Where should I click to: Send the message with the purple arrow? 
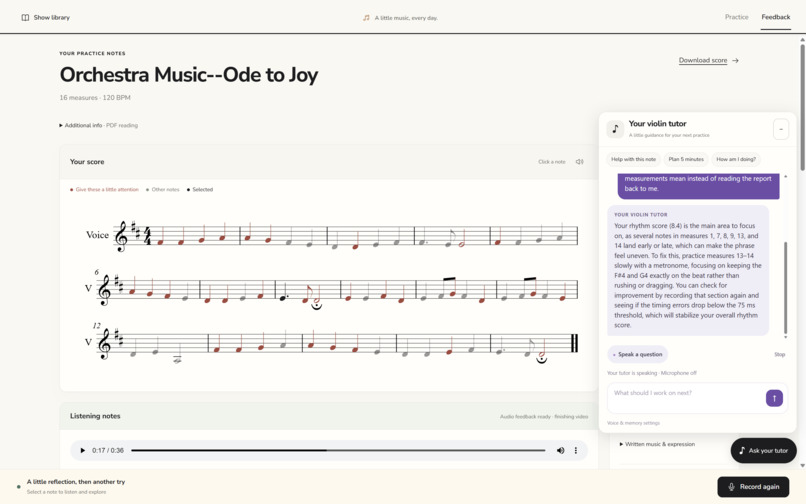click(774, 398)
